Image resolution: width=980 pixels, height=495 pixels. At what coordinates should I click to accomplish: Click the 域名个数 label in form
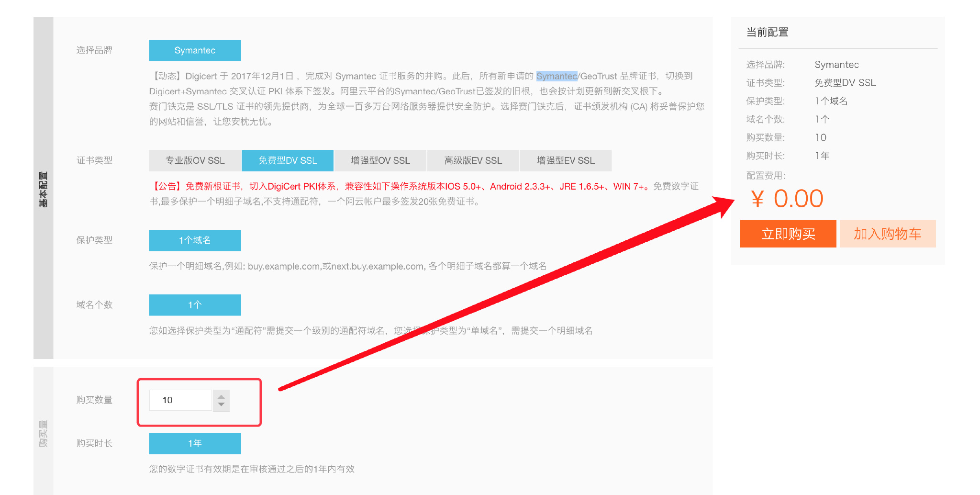[x=94, y=305]
